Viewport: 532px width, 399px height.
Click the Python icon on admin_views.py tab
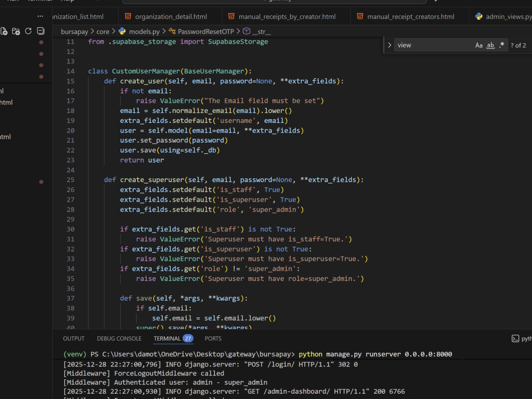pyautogui.click(x=479, y=16)
